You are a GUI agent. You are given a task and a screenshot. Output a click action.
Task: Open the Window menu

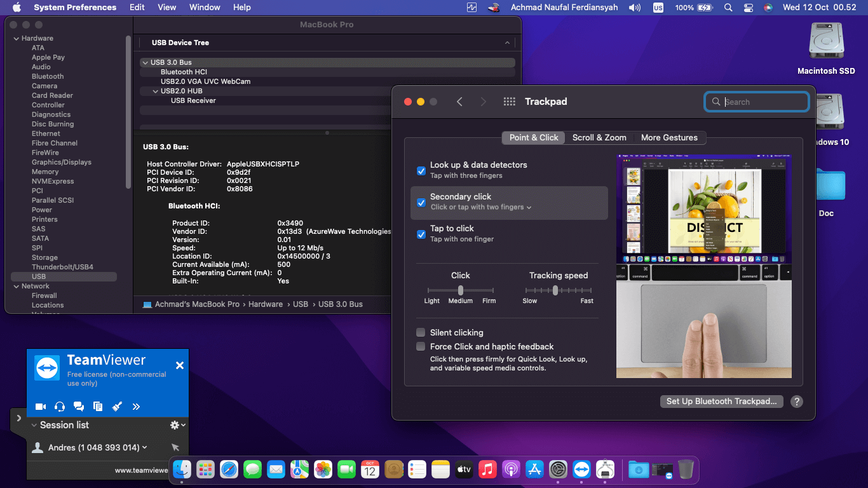(205, 8)
